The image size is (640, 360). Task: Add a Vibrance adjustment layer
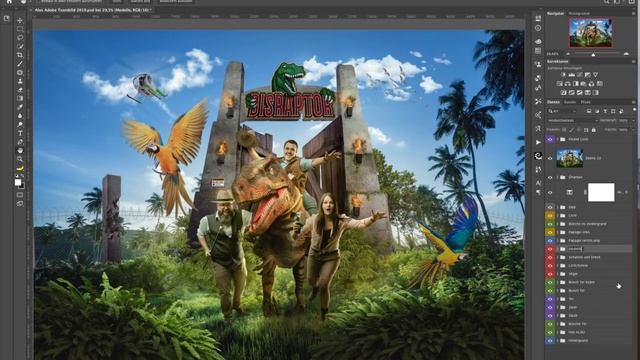click(596, 75)
